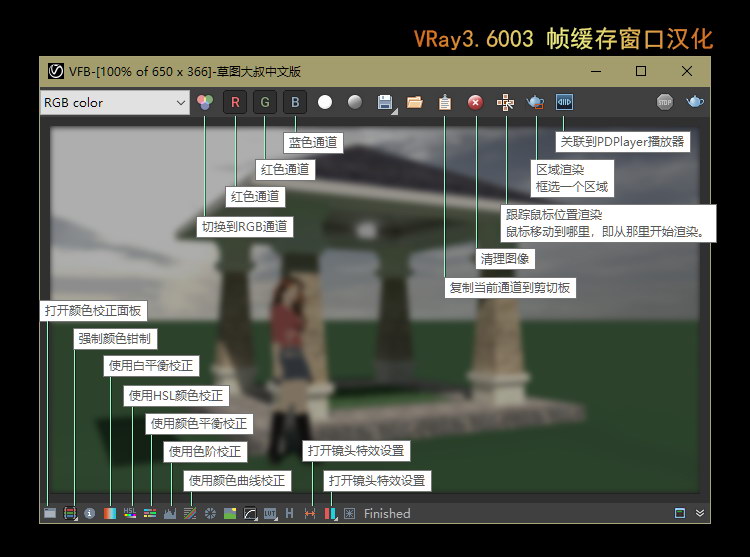Image resolution: width=750 pixels, height=557 pixels.
Task: Click the V-Ray logo in title bar
Action: click(x=56, y=71)
